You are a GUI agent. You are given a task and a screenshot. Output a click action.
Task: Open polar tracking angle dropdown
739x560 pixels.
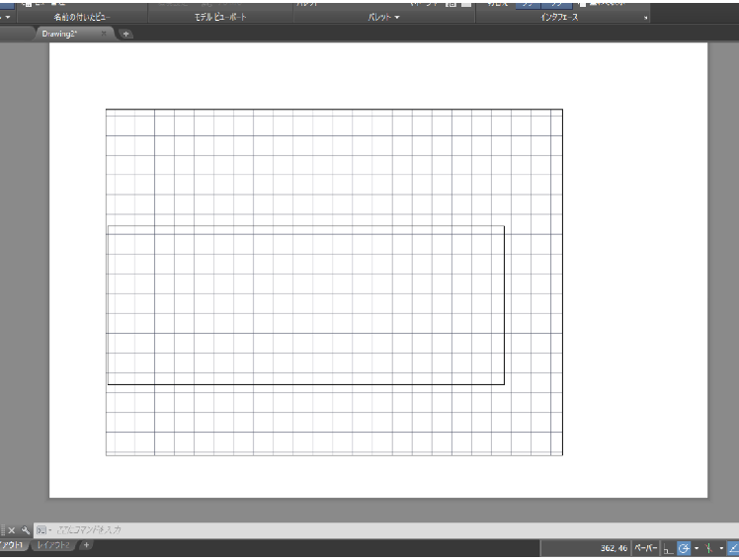(x=697, y=549)
